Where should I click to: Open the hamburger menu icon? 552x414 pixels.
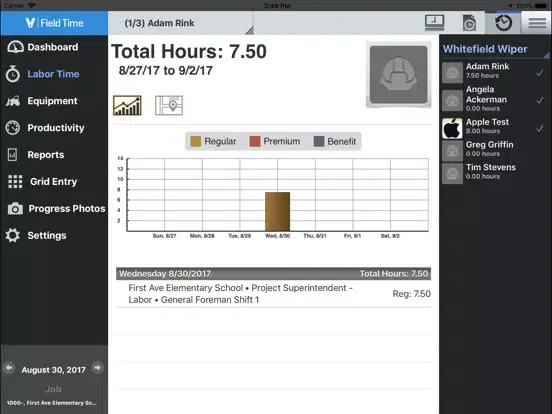tap(537, 23)
